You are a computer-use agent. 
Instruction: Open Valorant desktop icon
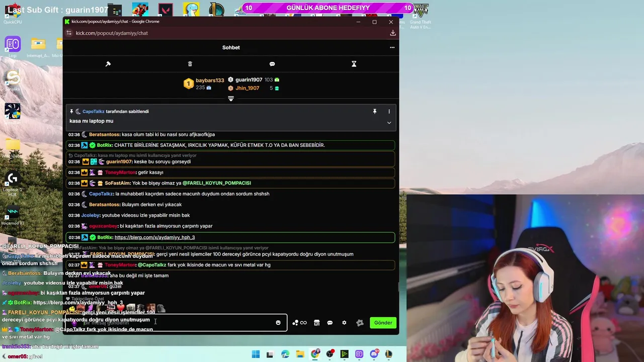[x=166, y=10]
